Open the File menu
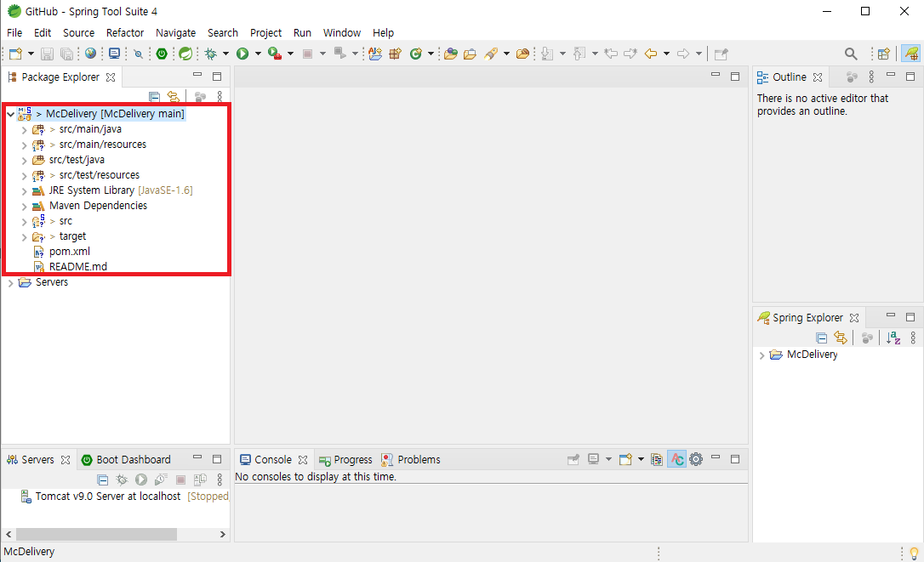 pos(14,33)
